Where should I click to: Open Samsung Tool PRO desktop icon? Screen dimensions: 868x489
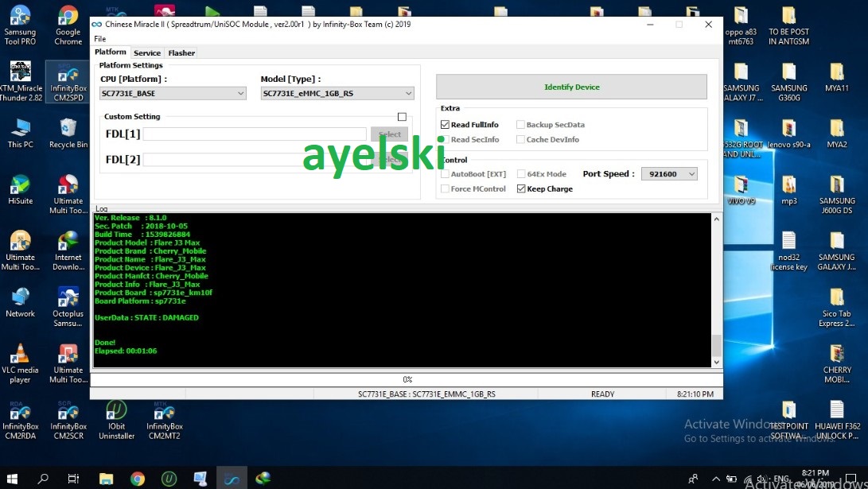click(20, 25)
